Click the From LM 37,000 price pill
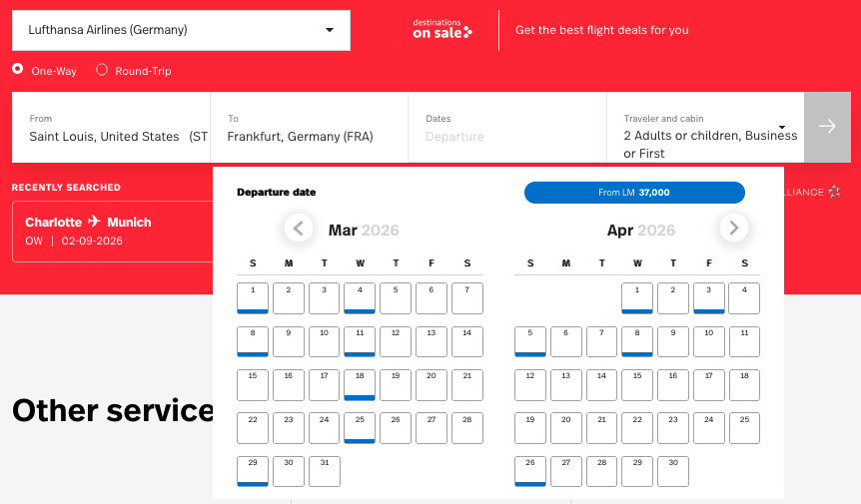 (634, 193)
